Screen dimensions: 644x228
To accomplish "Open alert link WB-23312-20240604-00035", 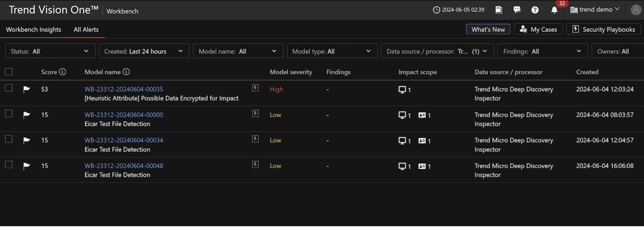I will pyautogui.click(x=124, y=89).
